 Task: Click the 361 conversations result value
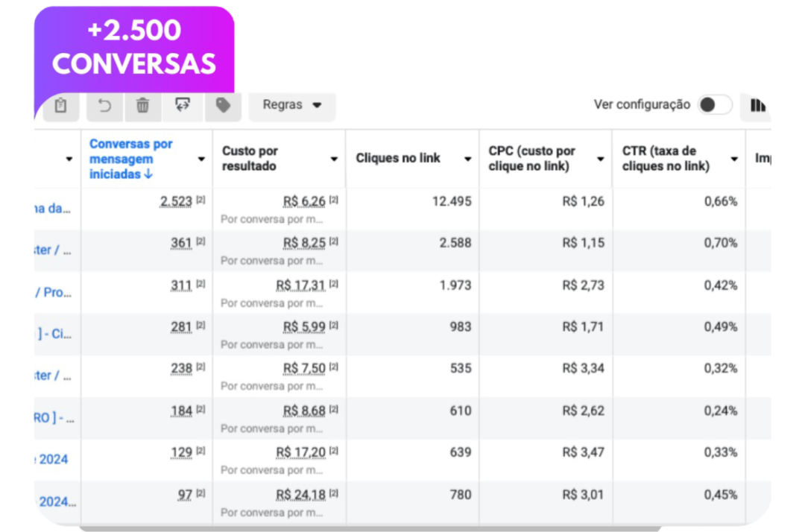[182, 244]
